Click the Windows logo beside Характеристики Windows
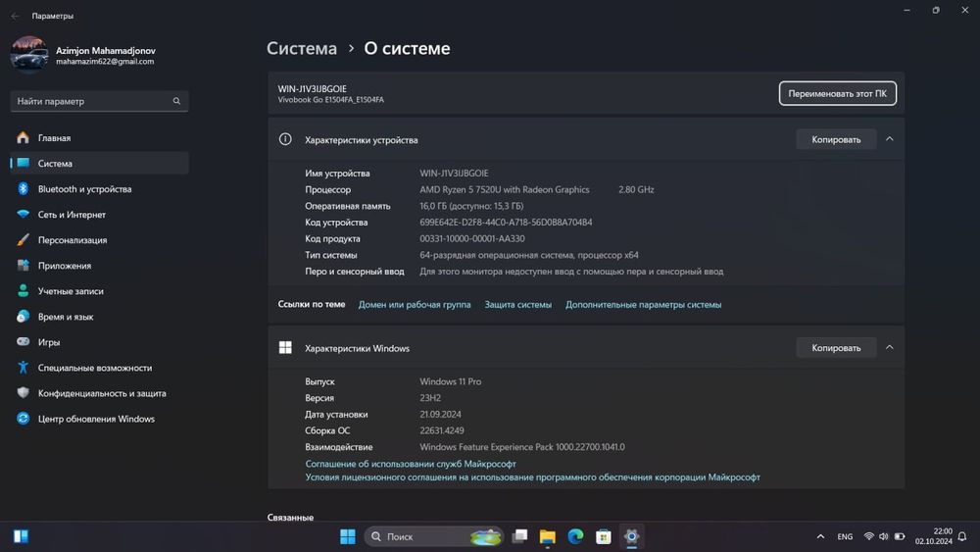Image resolution: width=980 pixels, height=552 pixels. 285,348
